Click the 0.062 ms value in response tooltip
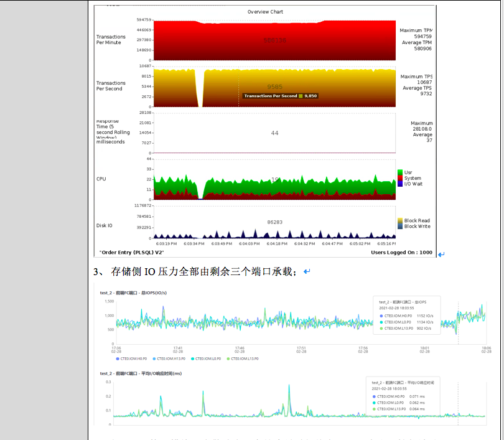Image resolution: width=504 pixels, height=440 pixels. click(417, 403)
